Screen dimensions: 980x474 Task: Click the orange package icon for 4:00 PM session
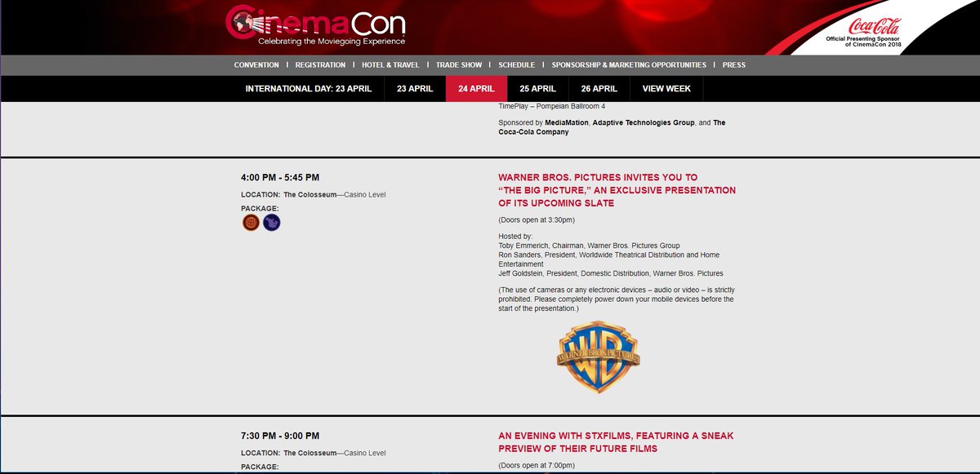pyautogui.click(x=251, y=222)
